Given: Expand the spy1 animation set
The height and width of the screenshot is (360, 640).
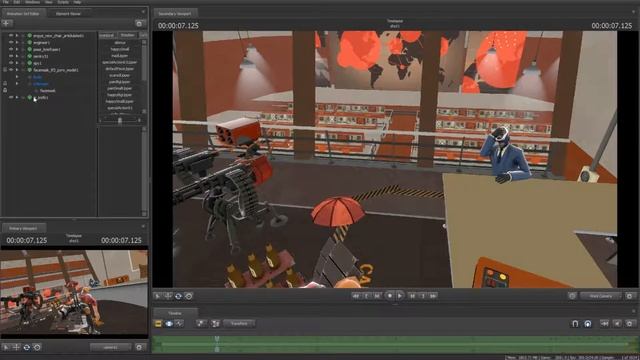Looking at the screenshot, I should pos(17,63).
